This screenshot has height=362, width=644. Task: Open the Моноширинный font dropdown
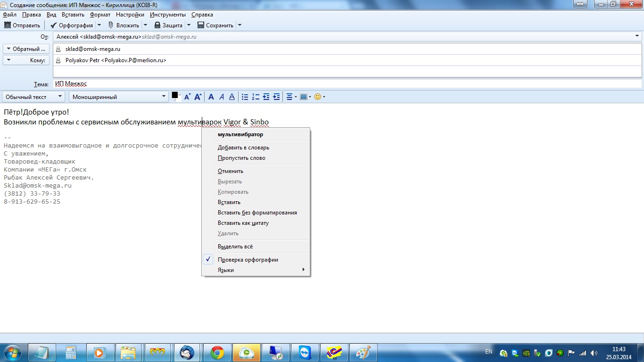[x=119, y=97]
